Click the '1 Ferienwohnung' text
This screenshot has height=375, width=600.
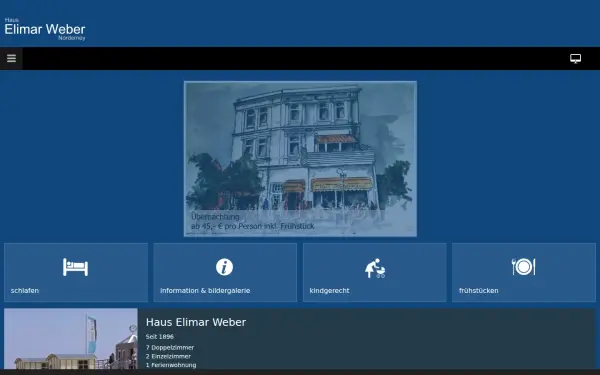(171, 365)
